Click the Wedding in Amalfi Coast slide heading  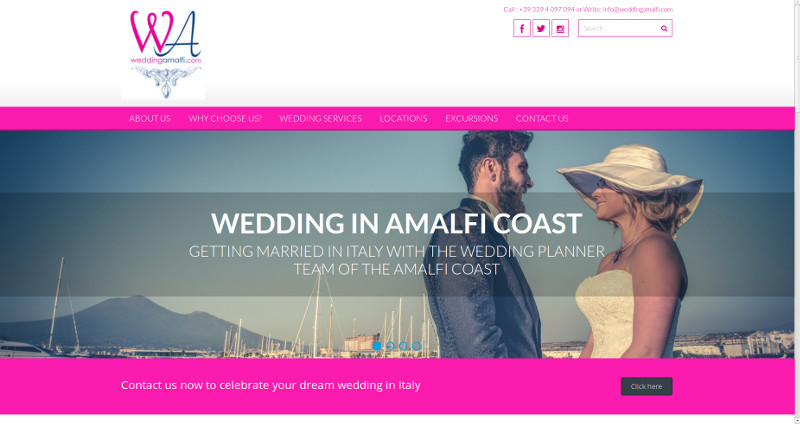[x=396, y=223]
